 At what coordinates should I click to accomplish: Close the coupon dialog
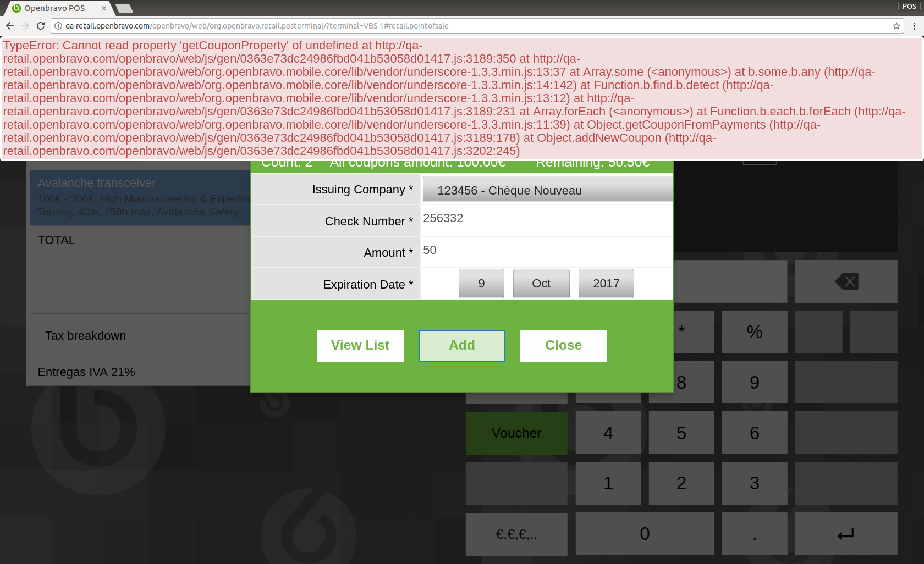click(563, 346)
